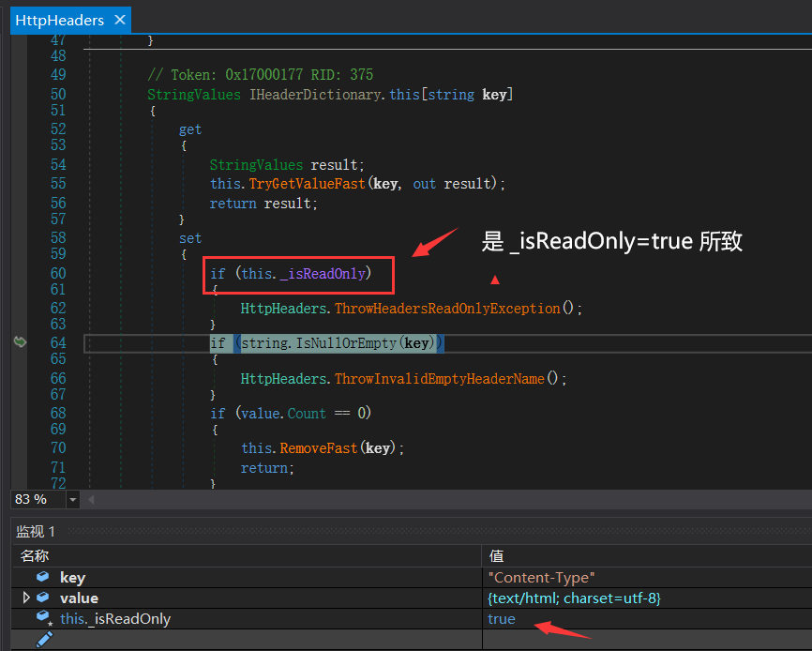Click ThrowHeadersReadOnlyException method call
The image size is (812, 651).
(447, 308)
